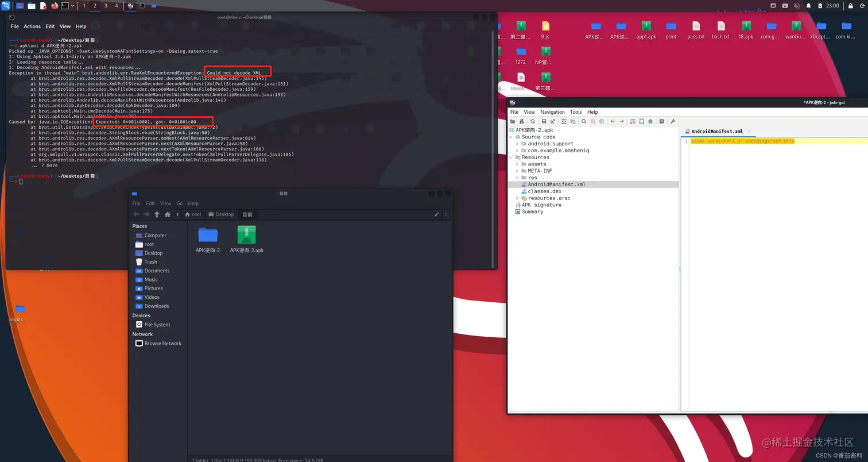Viewport: 868px width, 462px height.
Task: Click jadx-gui debugger bug icon
Action: point(650,121)
